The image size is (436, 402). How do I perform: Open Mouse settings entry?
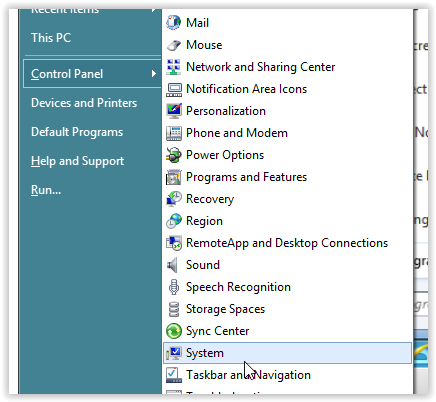(x=288, y=45)
